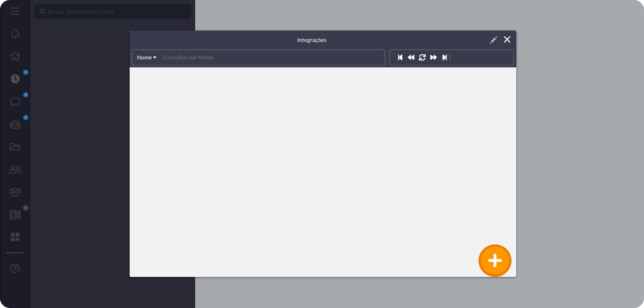Add a new integration with orange plus
The image size is (644, 308).
[x=495, y=260]
